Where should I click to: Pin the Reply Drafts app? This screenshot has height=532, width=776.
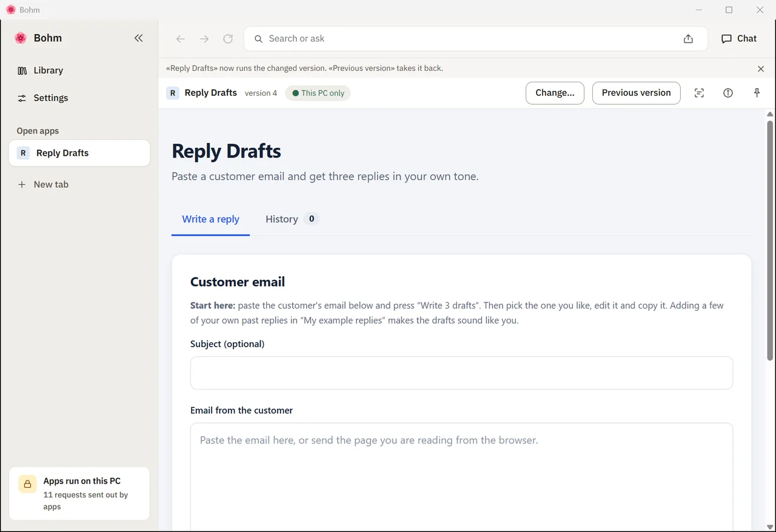(x=757, y=93)
